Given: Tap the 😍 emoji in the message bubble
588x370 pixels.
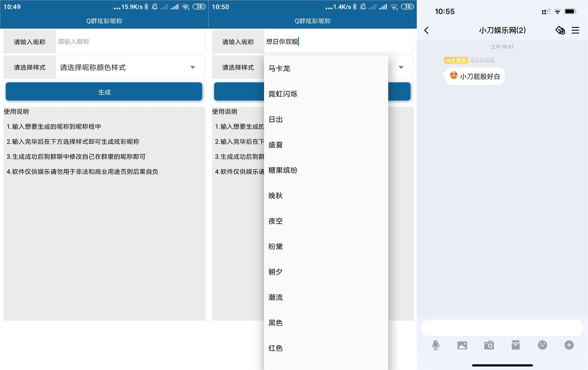Looking at the screenshot, I should 454,76.
